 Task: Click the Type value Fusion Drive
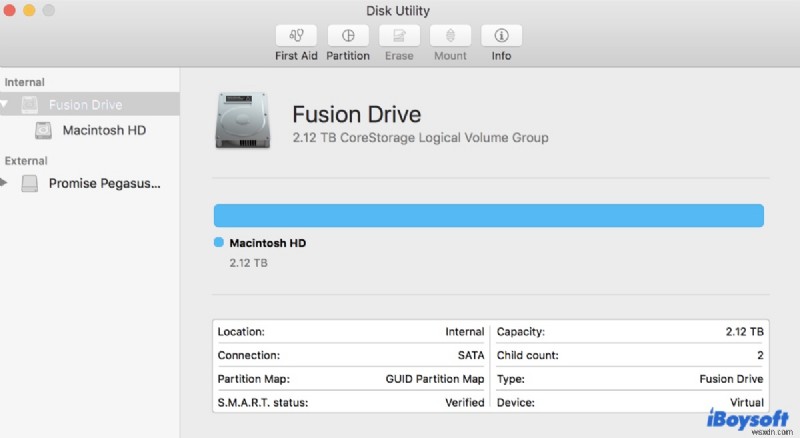(x=731, y=379)
